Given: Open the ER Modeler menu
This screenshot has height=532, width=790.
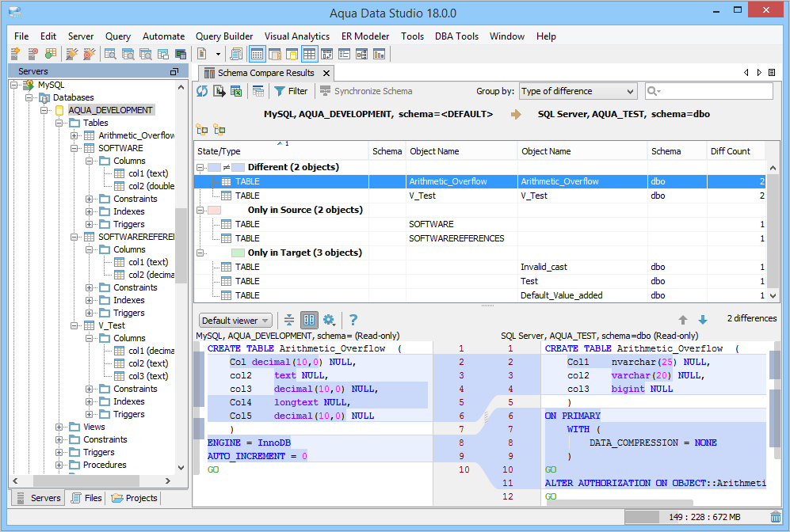Looking at the screenshot, I should point(365,36).
